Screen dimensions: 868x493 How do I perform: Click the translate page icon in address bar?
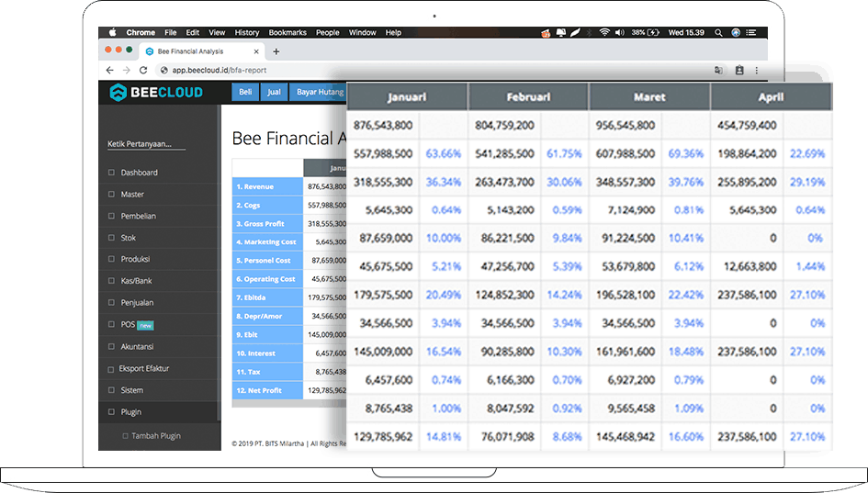(x=718, y=70)
